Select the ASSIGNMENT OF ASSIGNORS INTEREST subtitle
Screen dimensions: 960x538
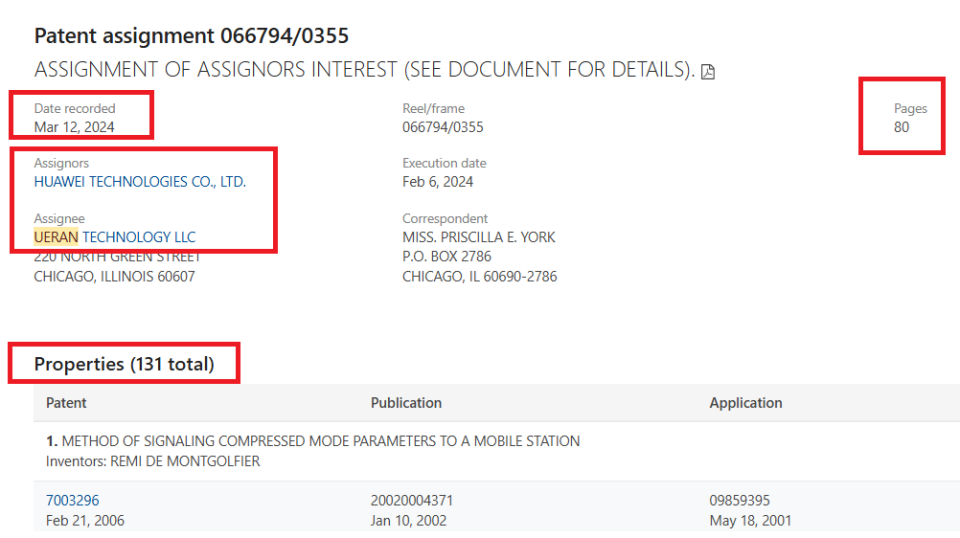[365, 70]
